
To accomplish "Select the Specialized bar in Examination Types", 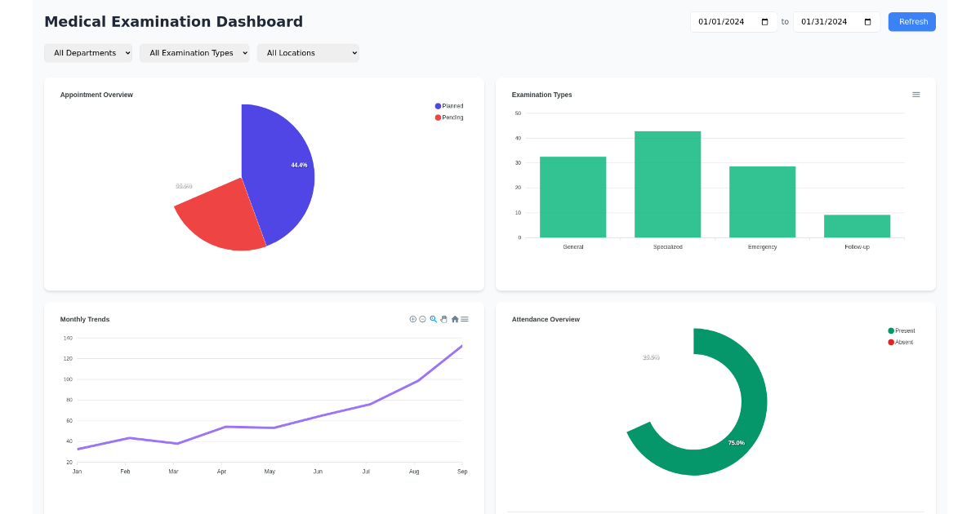I will pyautogui.click(x=667, y=184).
